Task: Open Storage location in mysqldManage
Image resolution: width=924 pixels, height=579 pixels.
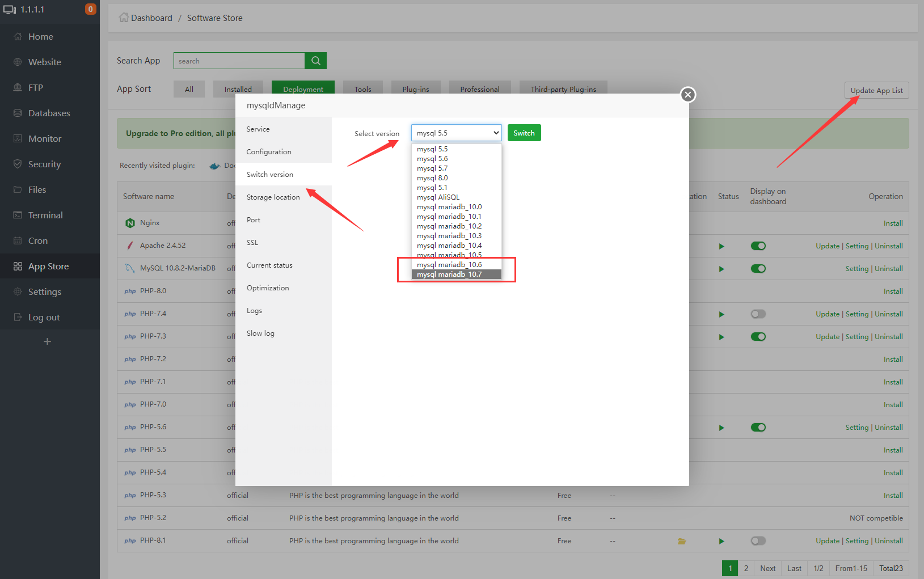Action: (284, 197)
